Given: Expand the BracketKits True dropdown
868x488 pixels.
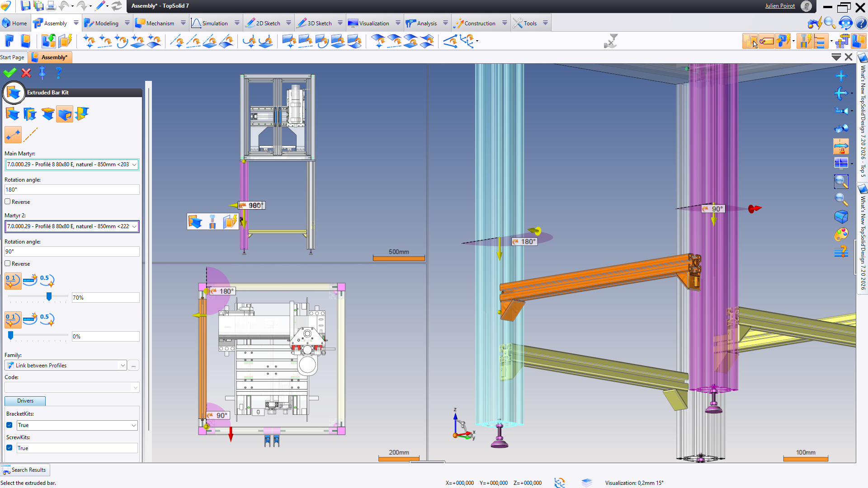Looking at the screenshot, I should tap(134, 425).
